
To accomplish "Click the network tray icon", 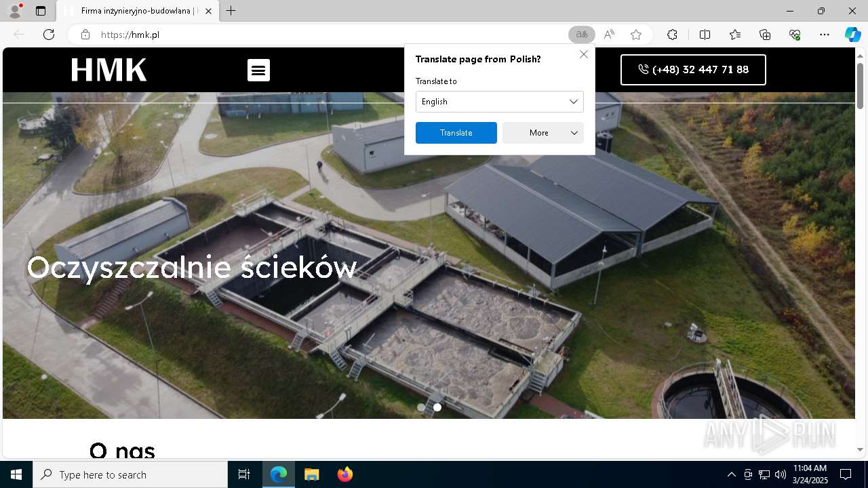I will coord(764,474).
